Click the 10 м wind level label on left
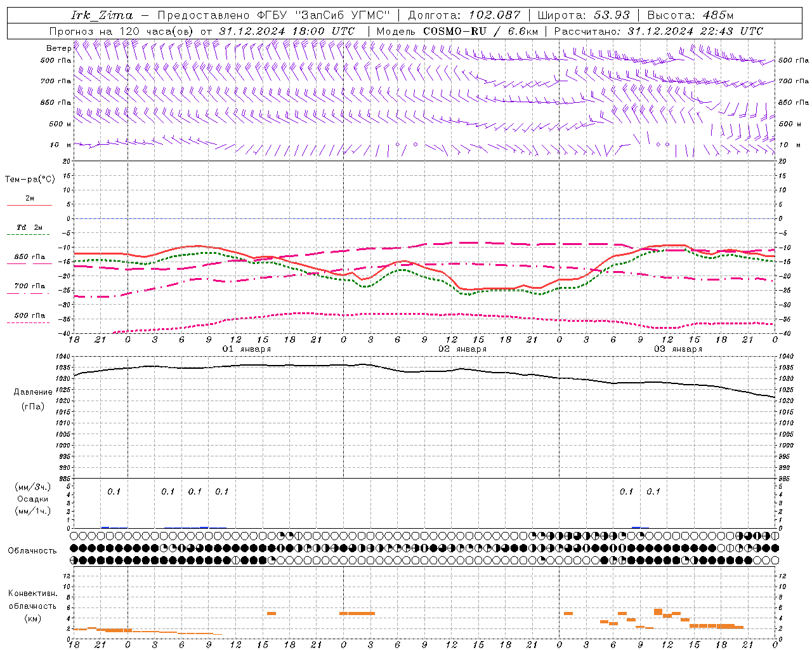This screenshot has height=650, width=812. (60, 145)
